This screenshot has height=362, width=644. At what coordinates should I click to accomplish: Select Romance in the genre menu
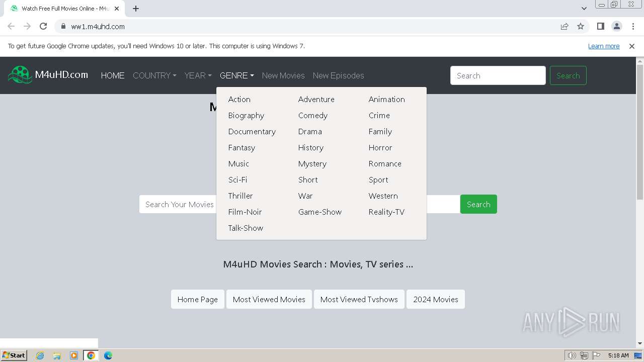click(x=385, y=163)
